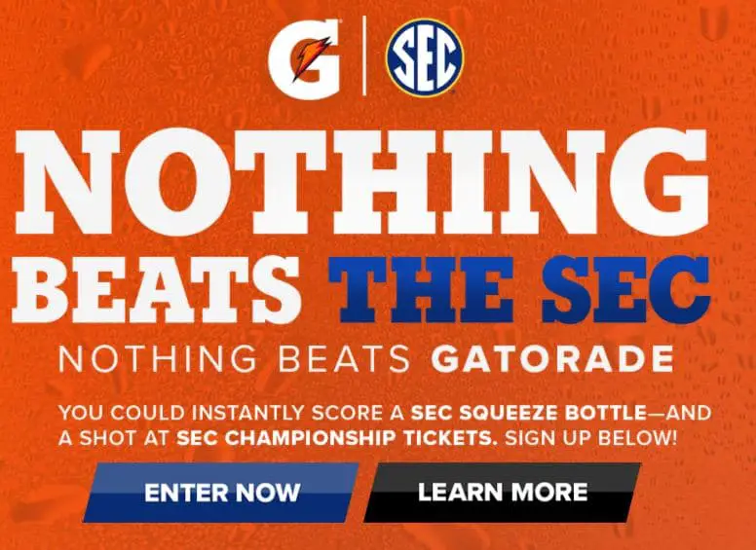Click the SEC CHAMPIONSHIP TICKETS bold text
The height and width of the screenshot is (550, 756).
coord(336,438)
